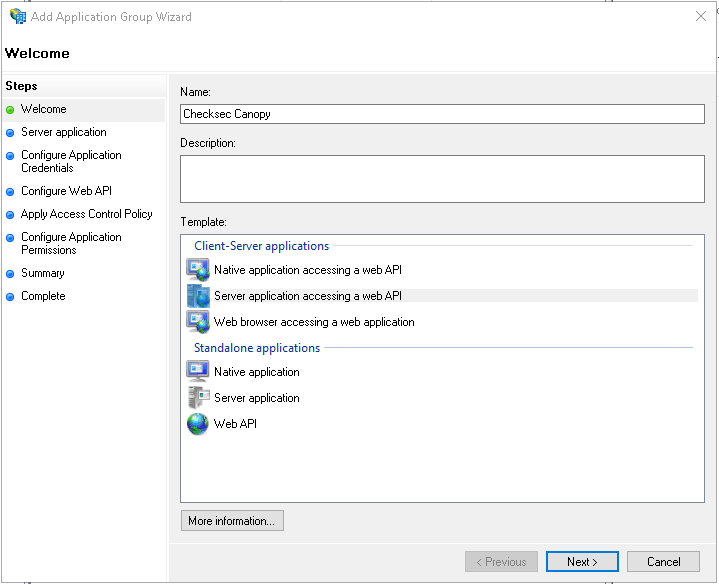Select the Complete step in the sidebar
This screenshot has width=719, height=584.
pos(43,296)
